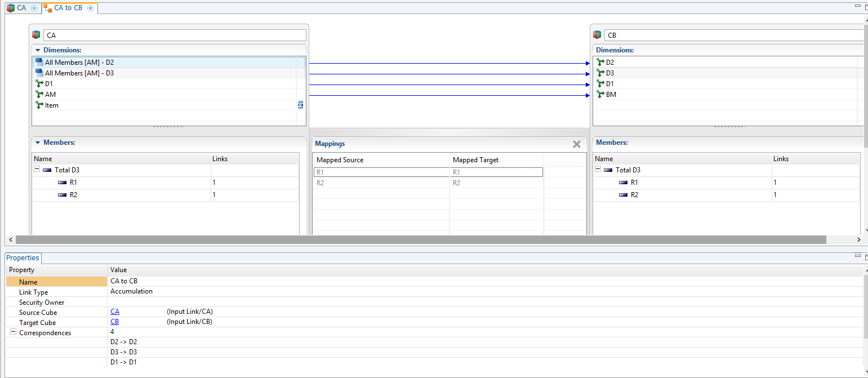868x378 pixels.
Task: Click the source R1 member icon
Action: [x=63, y=183]
